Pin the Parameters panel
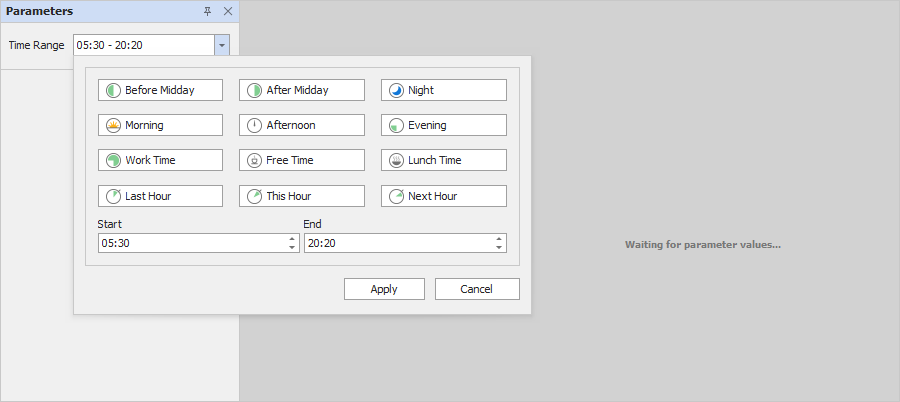 tap(207, 11)
